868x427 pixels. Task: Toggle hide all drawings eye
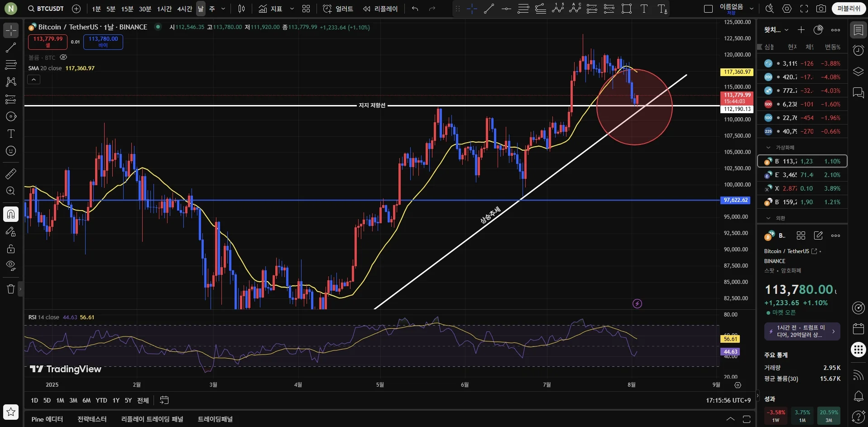click(11, 266)
